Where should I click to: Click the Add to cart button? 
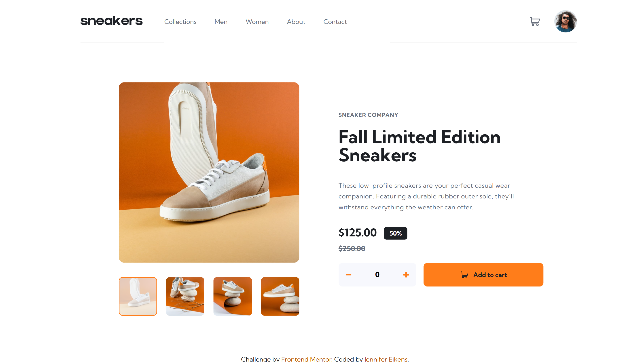[483, 275]
